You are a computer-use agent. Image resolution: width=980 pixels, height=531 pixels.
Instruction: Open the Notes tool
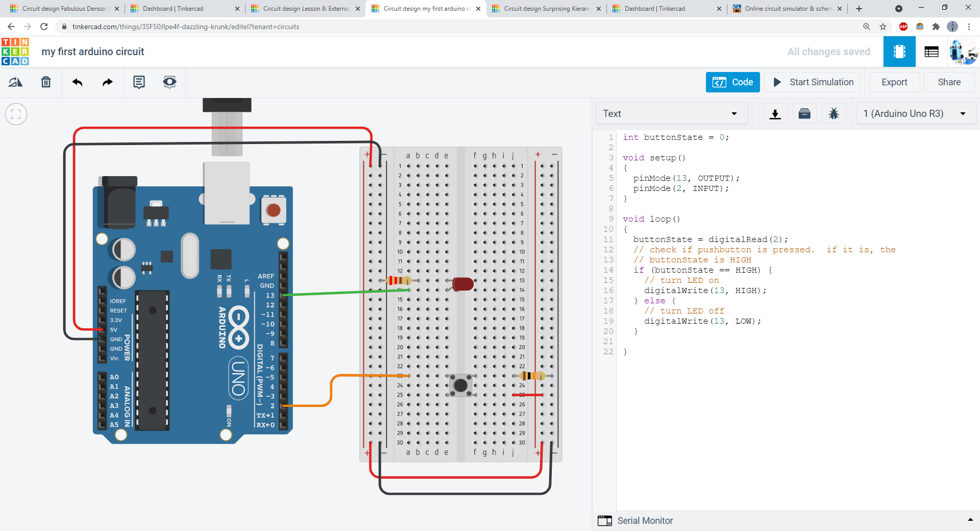coord(138,82)
